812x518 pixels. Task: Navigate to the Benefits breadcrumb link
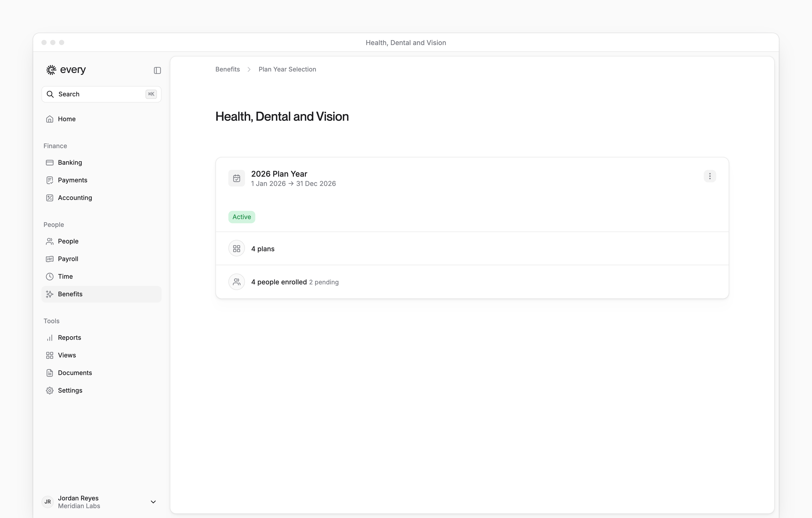228,69
